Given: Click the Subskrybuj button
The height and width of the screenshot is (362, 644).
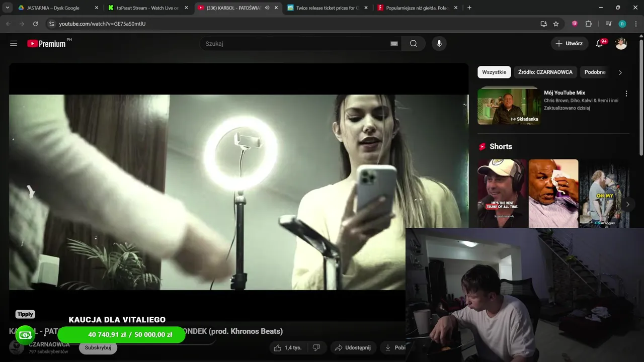Looking at the screenshot, I should coord(98,347).
